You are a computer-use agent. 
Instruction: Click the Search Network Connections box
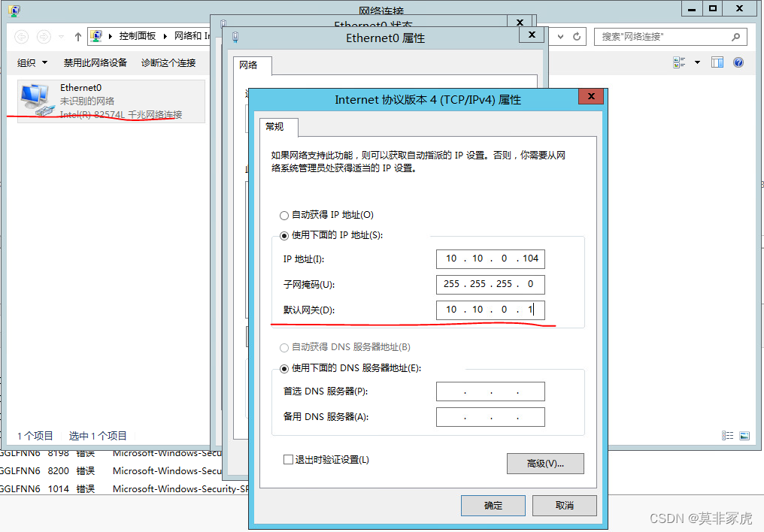[671, 37]
